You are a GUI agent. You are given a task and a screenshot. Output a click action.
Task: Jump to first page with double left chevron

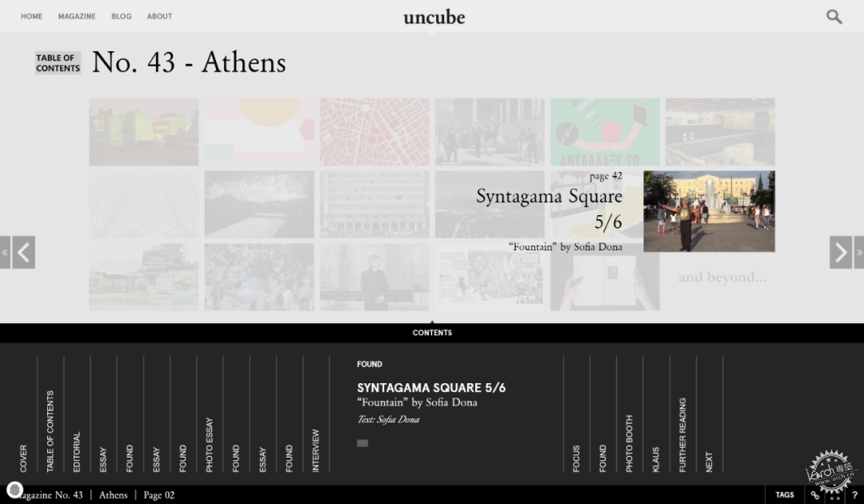click(x=5, y=252)
